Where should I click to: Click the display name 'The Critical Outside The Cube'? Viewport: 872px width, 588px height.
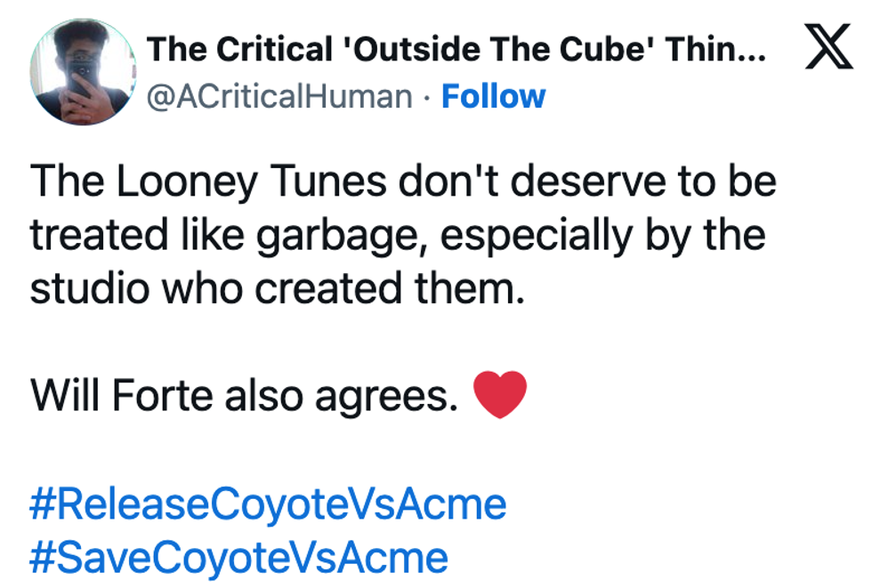pos(456,49)
